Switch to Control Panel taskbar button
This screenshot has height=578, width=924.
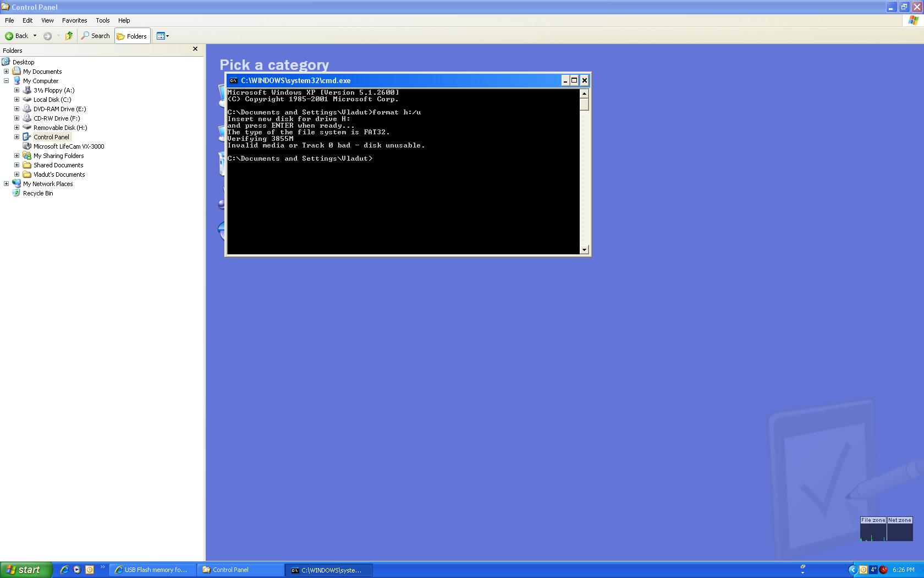(241, 570)
